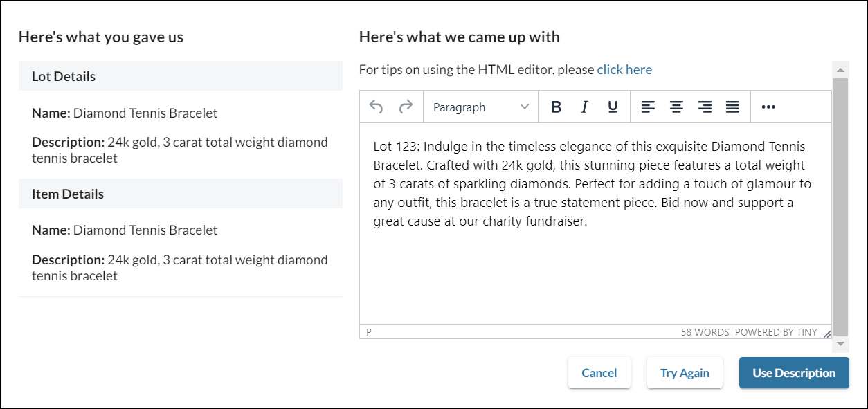The image size is (868, 409).
Task: Click the P element path in the status bar
Action: [368, 331]
